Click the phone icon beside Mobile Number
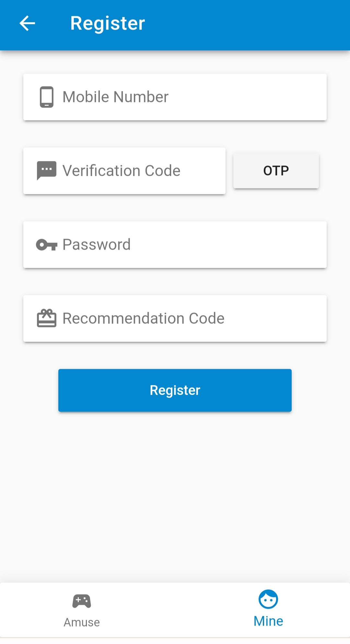Screen dimensions: 350x644 (47, 97)
